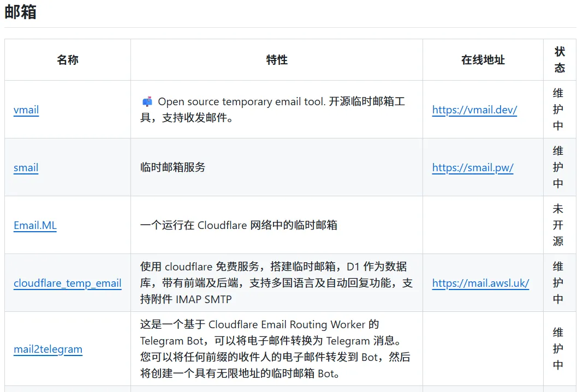Open the Email.ML project link
Viewport: 583px width, 392px height.
[x=35, y=225]
